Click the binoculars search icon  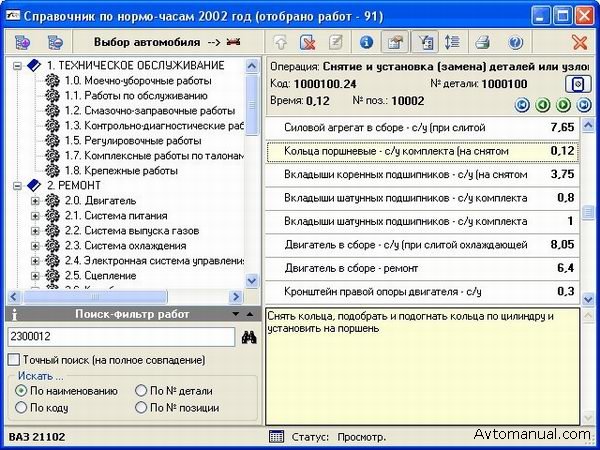pyautogui.click(x=249, y=337)
